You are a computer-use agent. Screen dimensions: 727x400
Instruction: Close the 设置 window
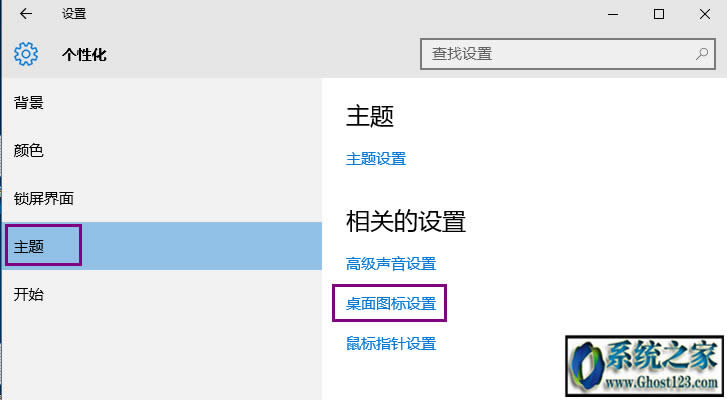pyautogui.click(x=704, y=14)
